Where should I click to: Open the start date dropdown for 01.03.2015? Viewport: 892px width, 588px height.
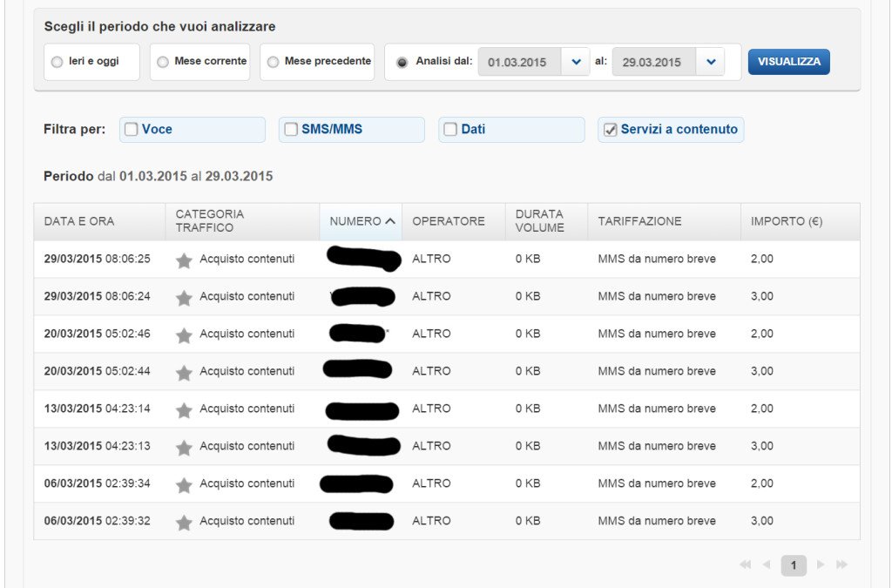point(575,62)
